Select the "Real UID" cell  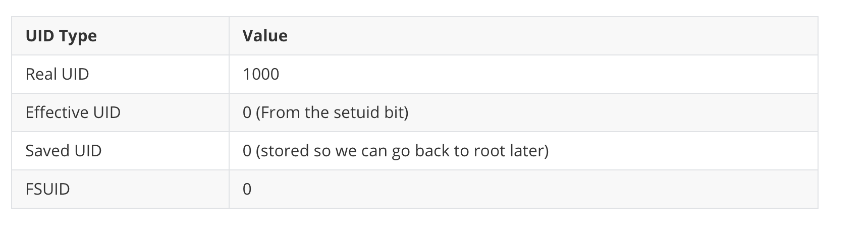coord(57,74)
